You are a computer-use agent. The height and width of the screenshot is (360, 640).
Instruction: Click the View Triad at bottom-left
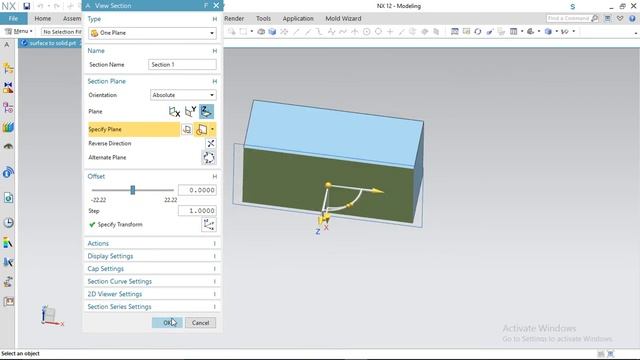point(52,316)
